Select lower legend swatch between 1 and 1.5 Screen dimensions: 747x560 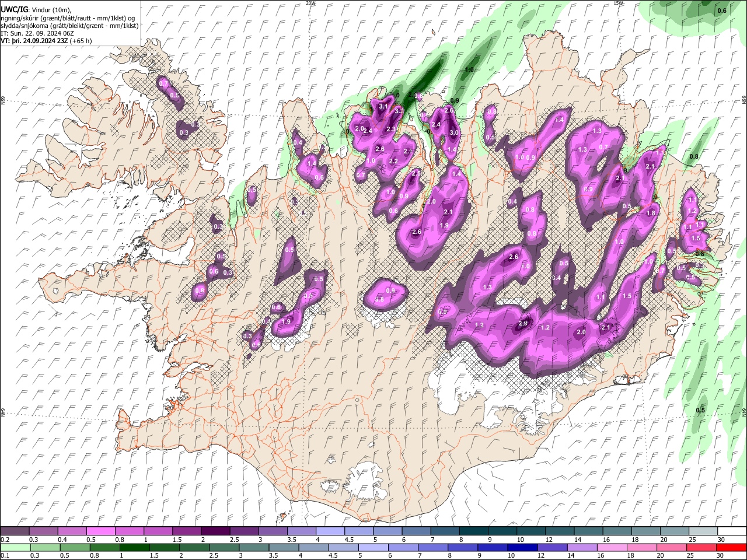click(136, 547)
